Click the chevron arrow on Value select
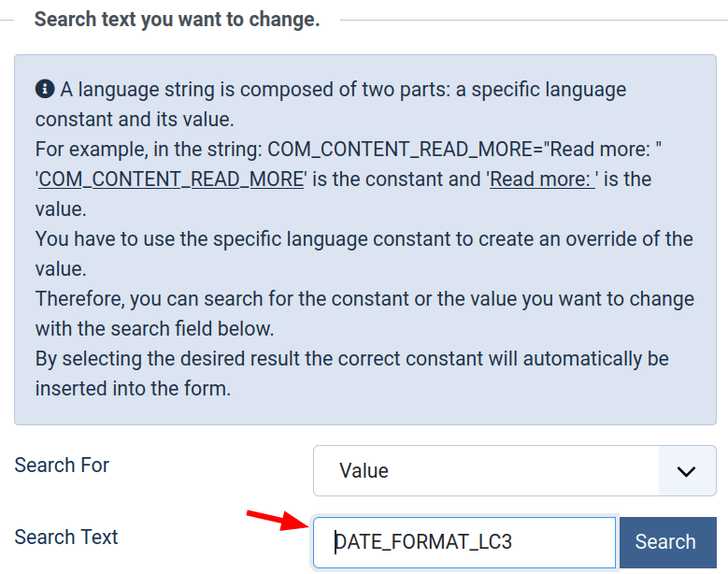Image resolution: width=728 pixels, height=574 pixels. (686, 471)
